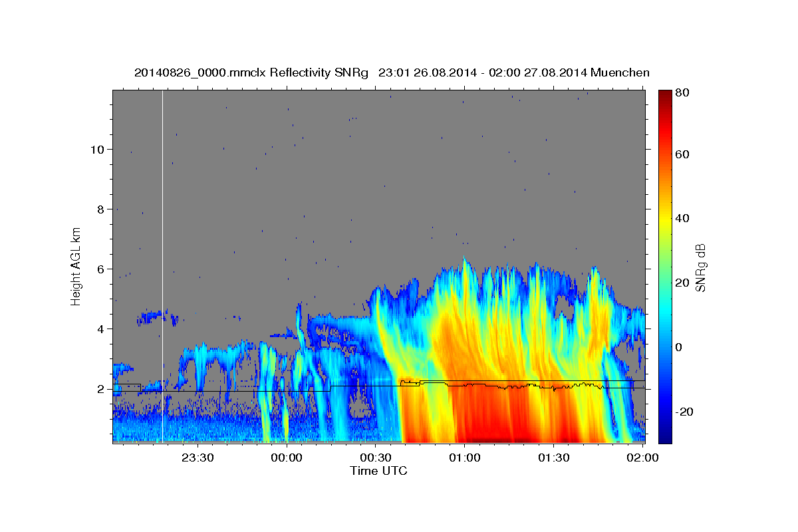Viewport: 798px width, 532px height.
Task: Click the height tick label 4
Action: pos(100,329)
